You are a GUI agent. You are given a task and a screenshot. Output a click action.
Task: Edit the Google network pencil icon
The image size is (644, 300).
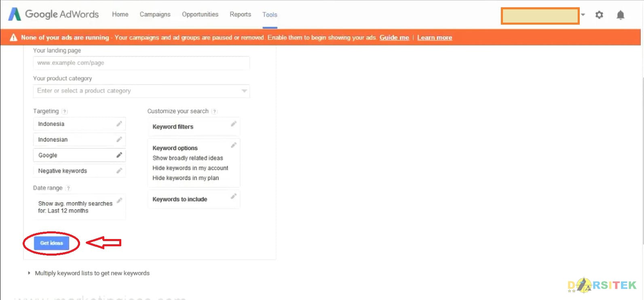(x=119, y=155)
